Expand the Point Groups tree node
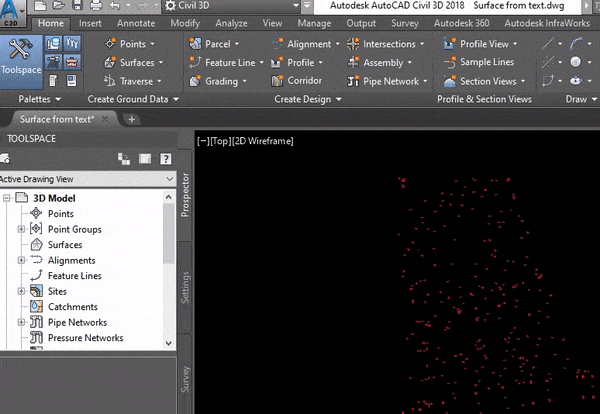600x414 pixels. point(21,229)
